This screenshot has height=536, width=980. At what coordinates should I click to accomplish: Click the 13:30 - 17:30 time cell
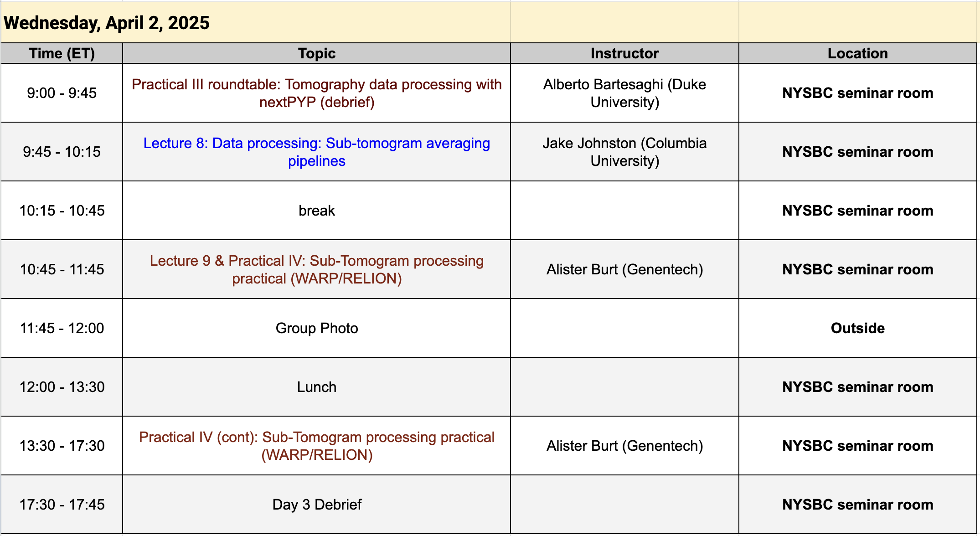coord(62,446)
